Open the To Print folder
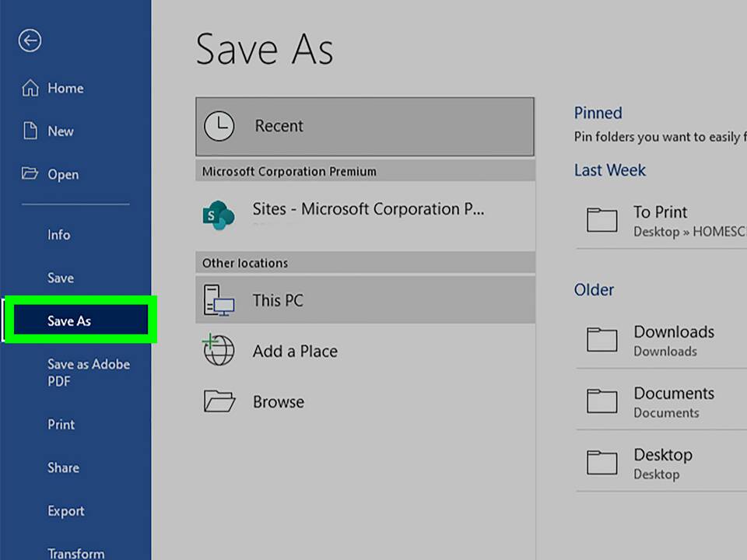Viewport: 747px width, 560px height. click(660, 220)
